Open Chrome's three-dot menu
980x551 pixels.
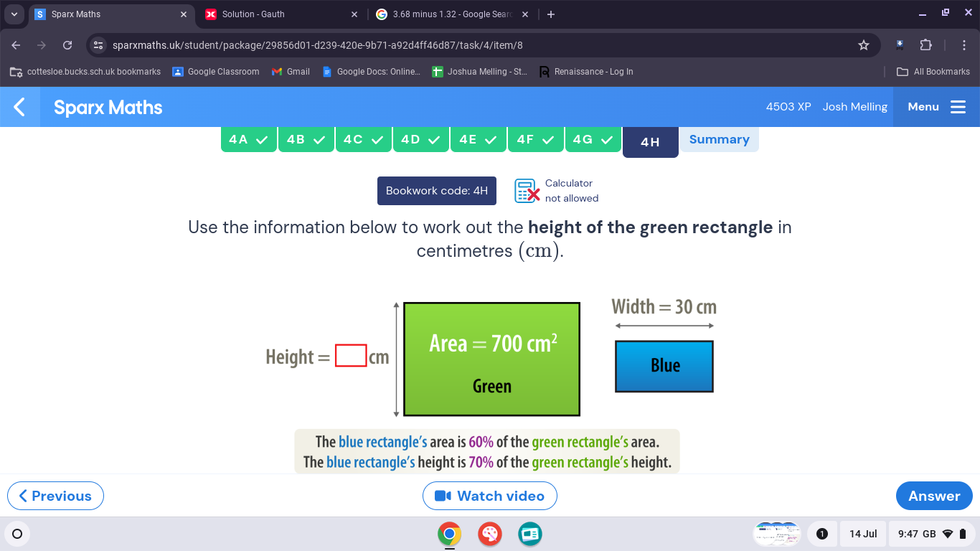point(965,44)
